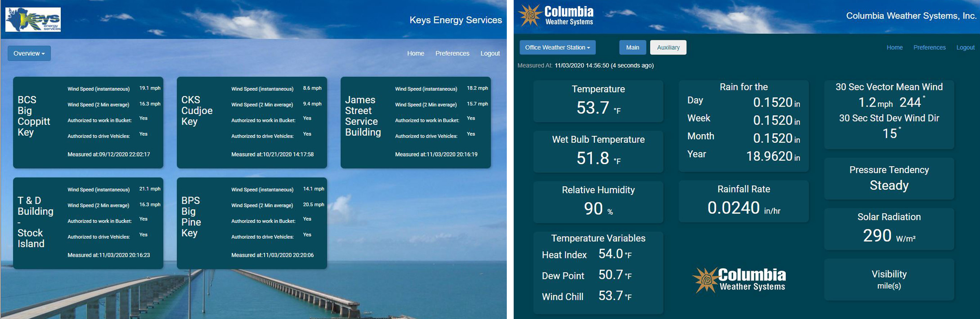Open Preferences in Columbia Weather page
980x319 pixels.
(x=929, y=48)
